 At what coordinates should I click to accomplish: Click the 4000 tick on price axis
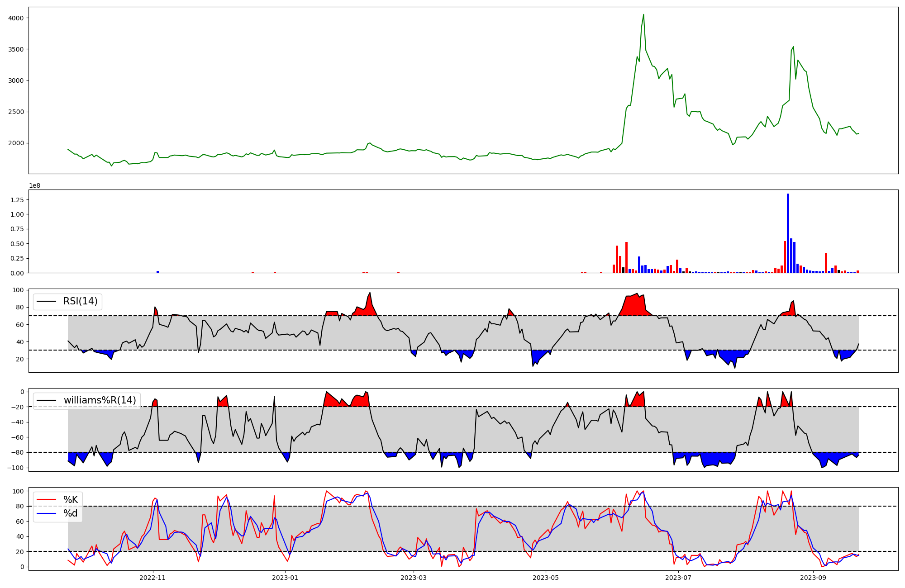16,18
